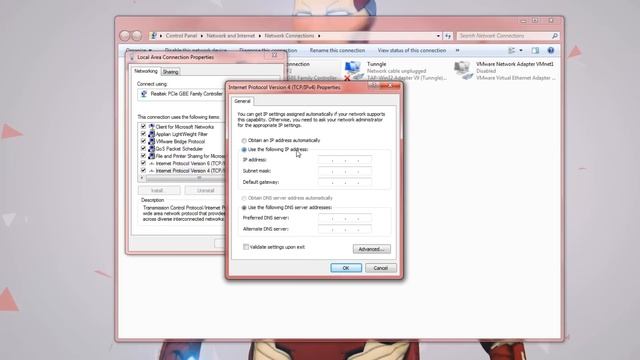
Task: Enable Validate settings upon exit
Action: pos(246,247)
